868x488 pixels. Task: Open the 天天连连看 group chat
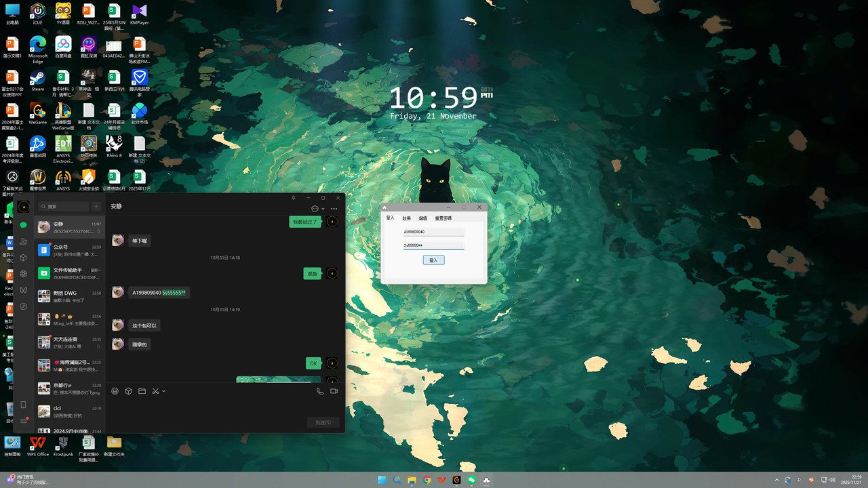(x=70, y=342)
